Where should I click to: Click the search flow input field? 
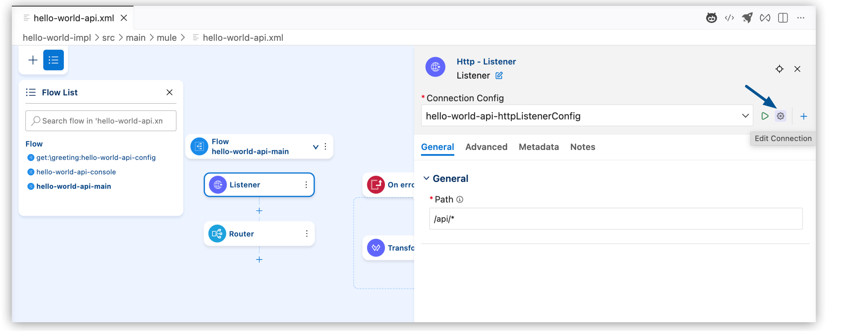click(x=101, y=121)
